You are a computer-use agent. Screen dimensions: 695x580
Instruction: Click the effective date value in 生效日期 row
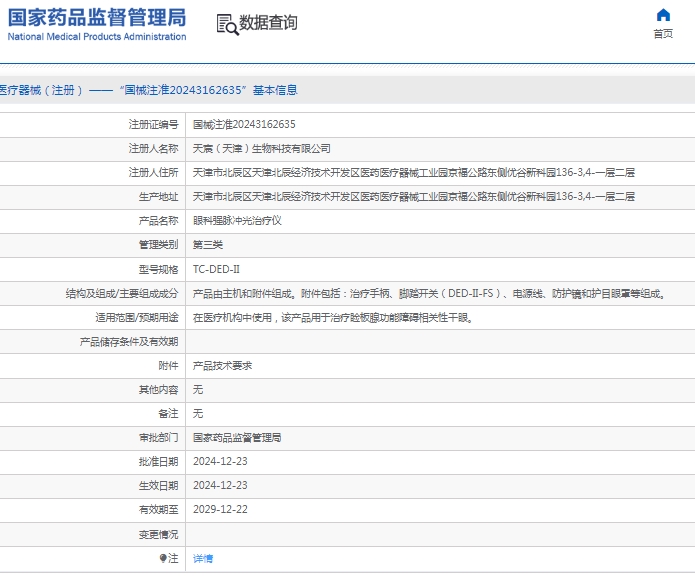point(220,485)
